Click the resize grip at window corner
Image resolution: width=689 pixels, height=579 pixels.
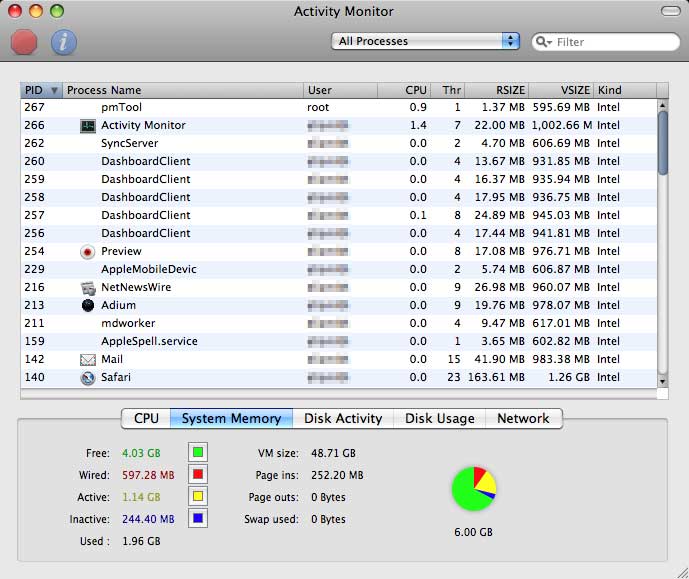pos(683,573)
